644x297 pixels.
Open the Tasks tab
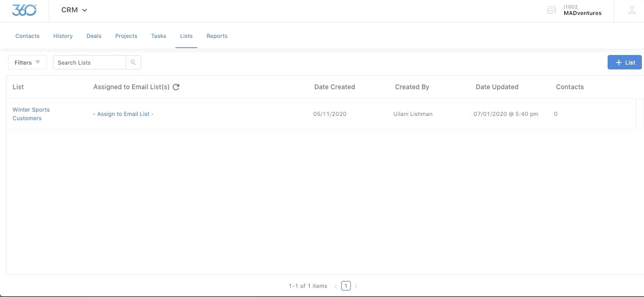click(159, 36)
